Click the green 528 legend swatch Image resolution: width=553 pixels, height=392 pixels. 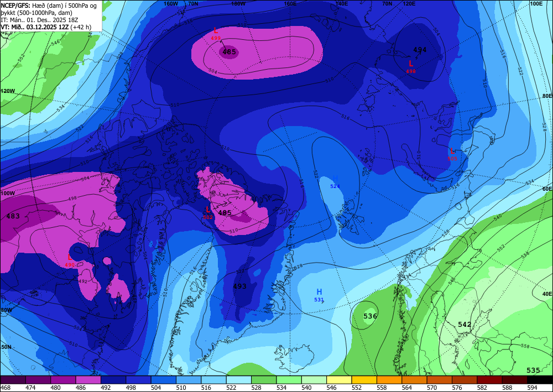click(x=264, y=380)
